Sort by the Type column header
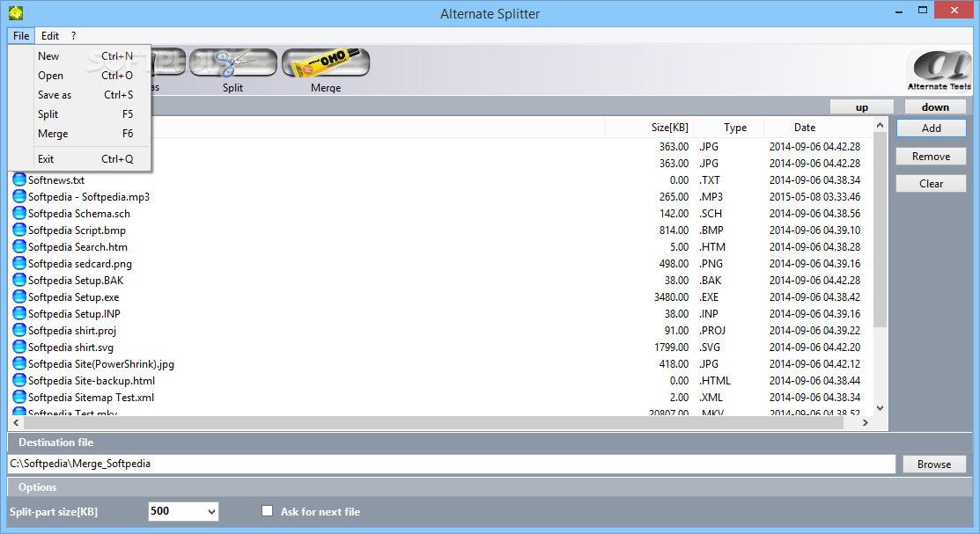Screen dimensions: 980x534 click(729, 128)
